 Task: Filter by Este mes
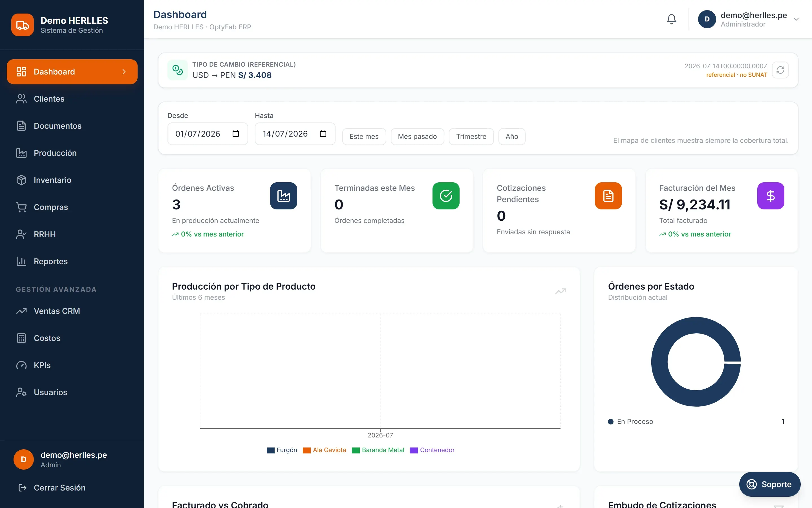[364, 136]
